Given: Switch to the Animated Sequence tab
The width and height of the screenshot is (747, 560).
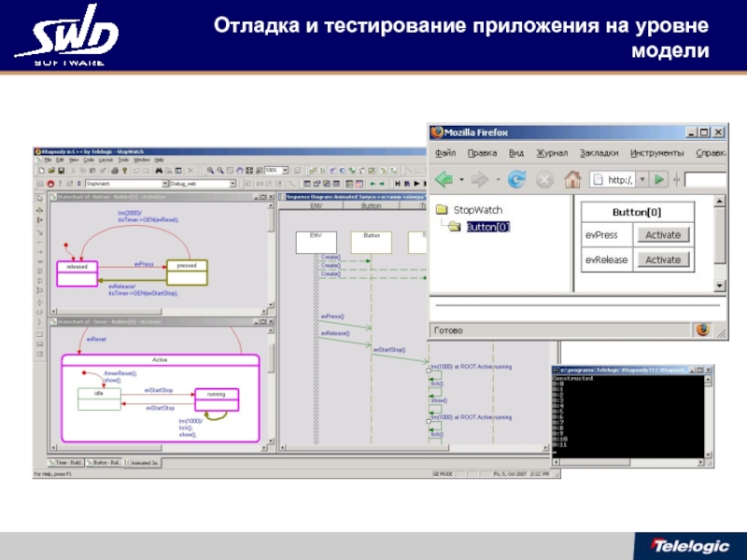Looking at the screenshot, I should click(143, 462).
